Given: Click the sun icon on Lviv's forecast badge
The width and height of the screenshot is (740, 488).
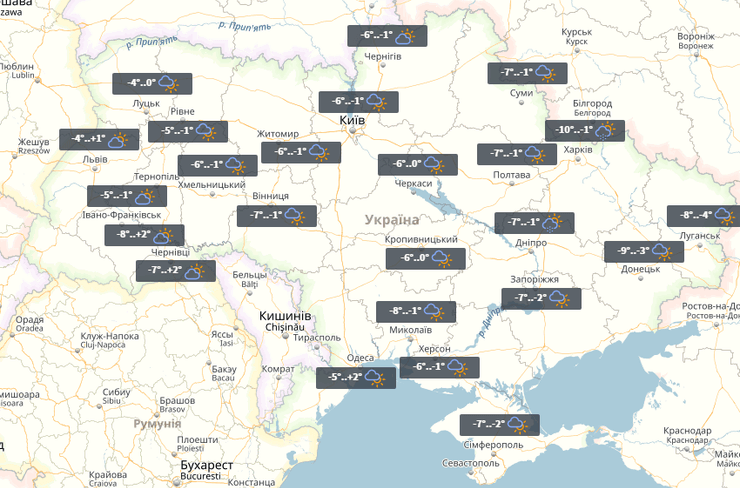Looking at the screenshot, I should click(x=118, y=141).
